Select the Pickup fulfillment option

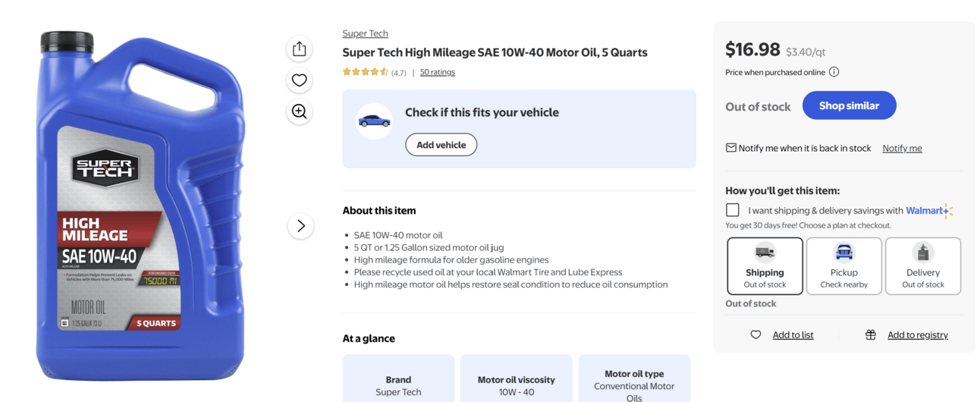click(x=843, y=265)
